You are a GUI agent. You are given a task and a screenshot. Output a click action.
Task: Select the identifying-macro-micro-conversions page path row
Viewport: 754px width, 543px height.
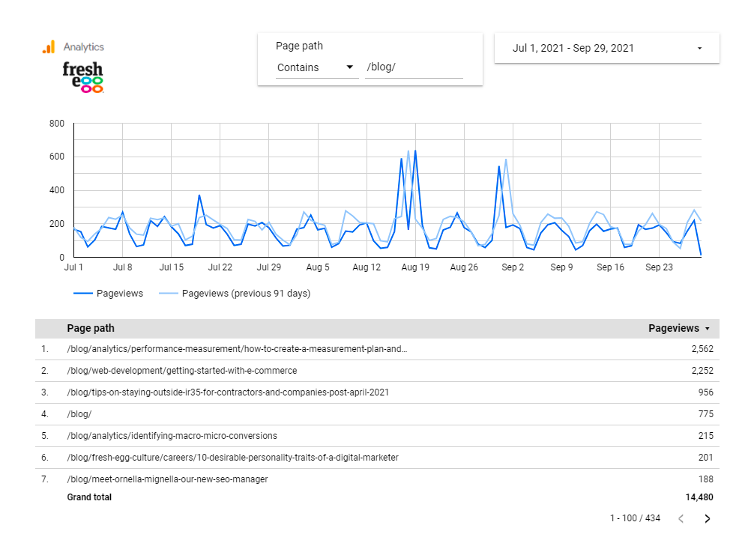(x=377, y=436)
